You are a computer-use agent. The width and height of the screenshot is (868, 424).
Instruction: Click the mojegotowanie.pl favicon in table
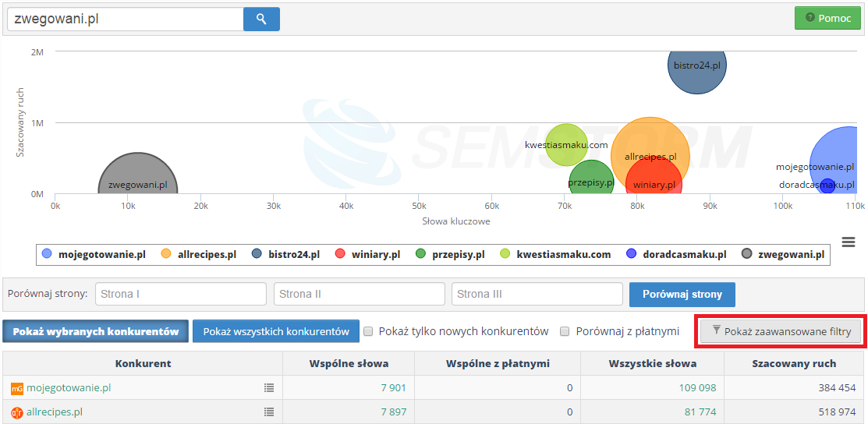pos(16,388)
